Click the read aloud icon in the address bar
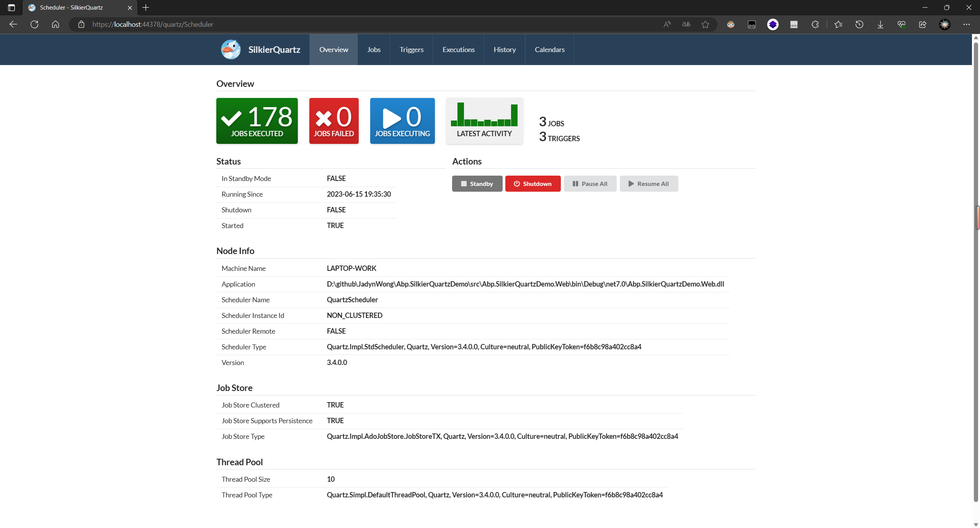Screen dimensions: 980x528 click(667, 24)
